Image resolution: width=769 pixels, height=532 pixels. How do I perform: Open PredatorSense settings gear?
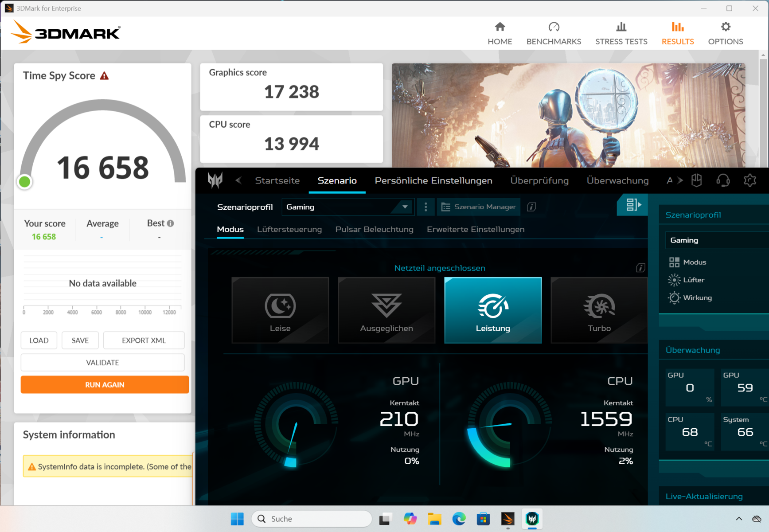(x=750, y=180)
